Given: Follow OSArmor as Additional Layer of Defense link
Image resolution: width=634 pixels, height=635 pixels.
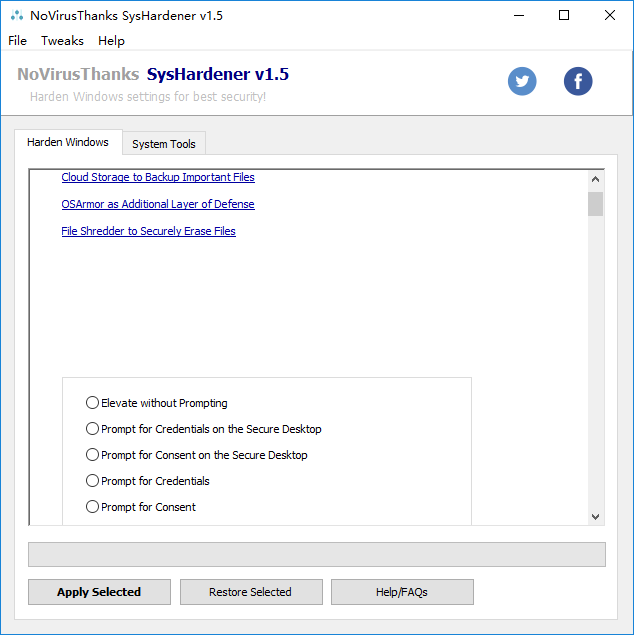Looking at the screenshot, I should pyautogui.click(x=158, y=204).
